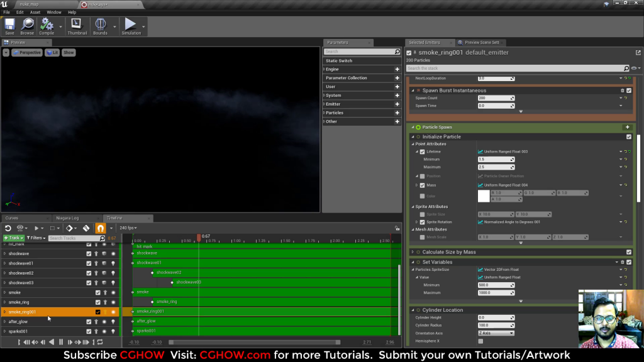This screenshot has width=644, height=362.
Task: Click the Track button to add a track
Action: [13, 238]
